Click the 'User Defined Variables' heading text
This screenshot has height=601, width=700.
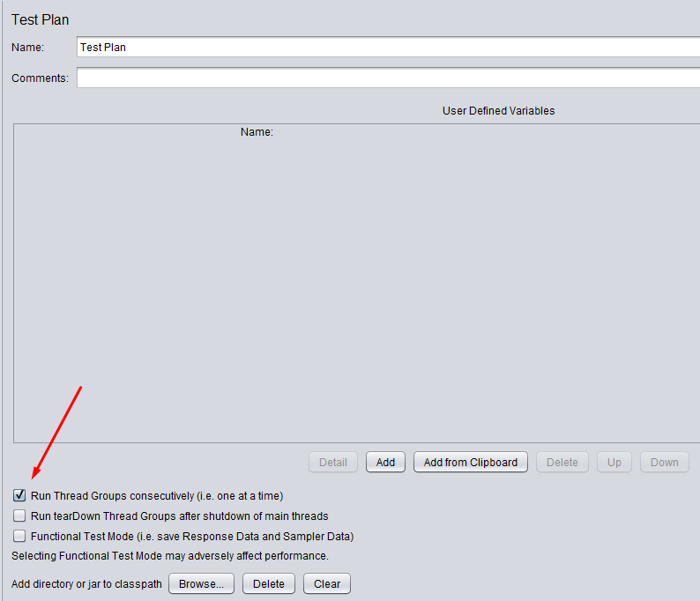(498, 111)
